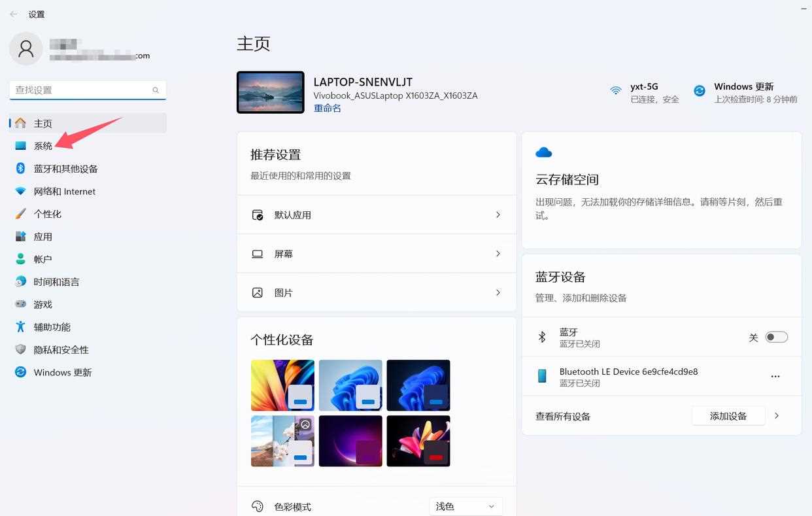The width and height of the screenshot is (812, 516).
Task: Enable the 蓝牙 toggle switch
Action: pyautogui.click(x=776, y=337)
